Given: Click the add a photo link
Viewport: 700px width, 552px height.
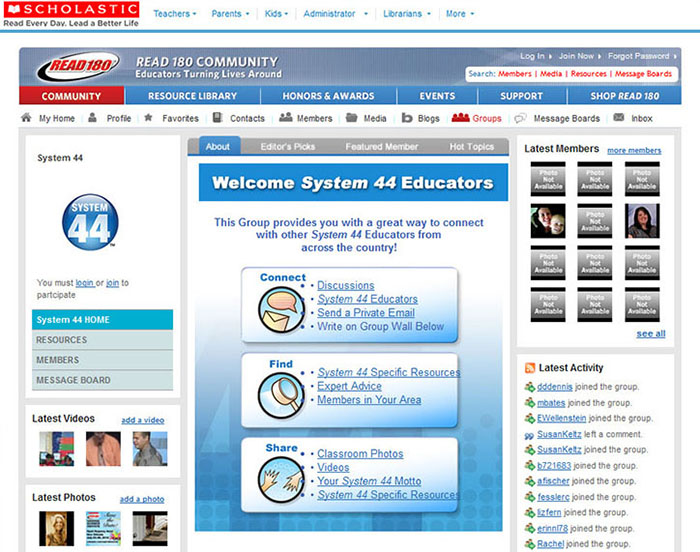Looking at the screenshot, I should (142, 499).
